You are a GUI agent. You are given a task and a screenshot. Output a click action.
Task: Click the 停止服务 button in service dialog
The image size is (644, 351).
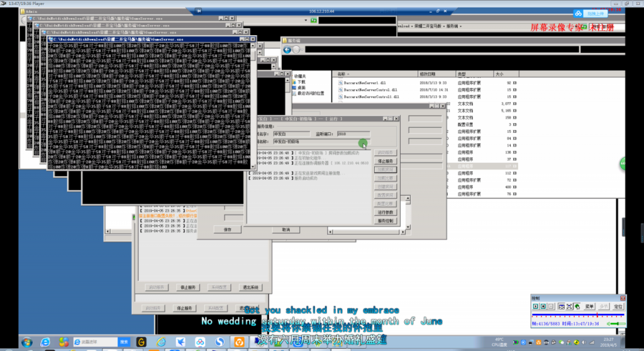(385, 161)
